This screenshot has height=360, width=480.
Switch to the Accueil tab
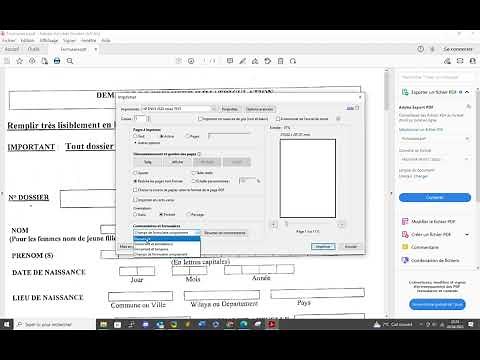pyautogui.click(x=12, y=49)
